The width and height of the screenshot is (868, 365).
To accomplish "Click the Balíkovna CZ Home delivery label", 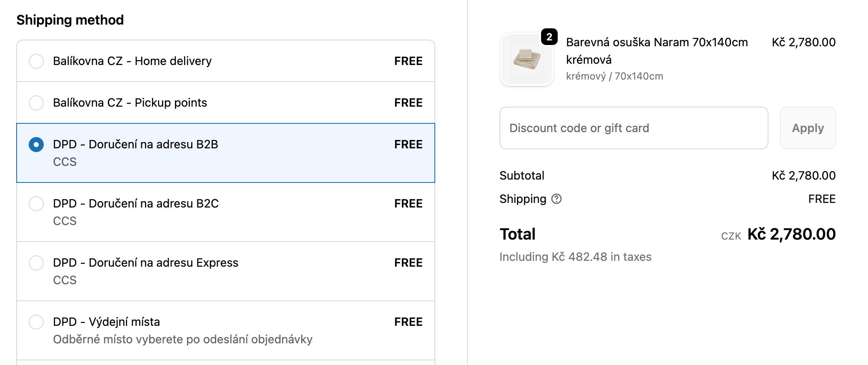I will click(x=132, y=61).
